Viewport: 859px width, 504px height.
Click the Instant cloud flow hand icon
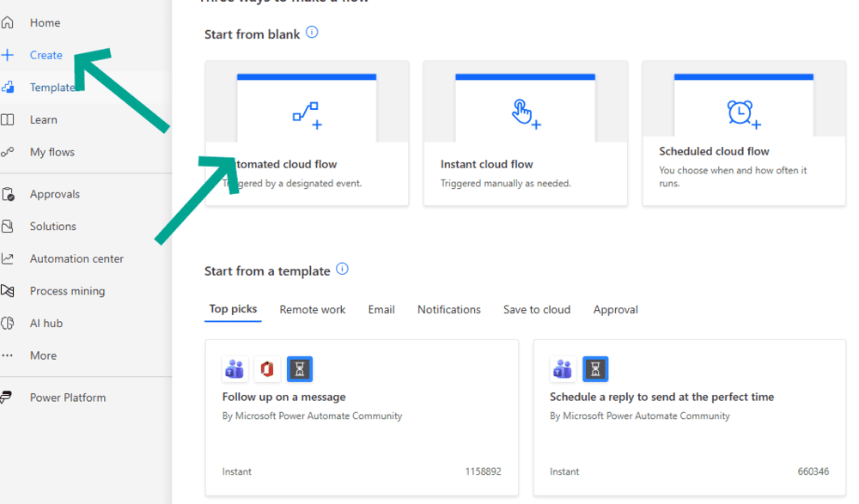pos(526,114)
